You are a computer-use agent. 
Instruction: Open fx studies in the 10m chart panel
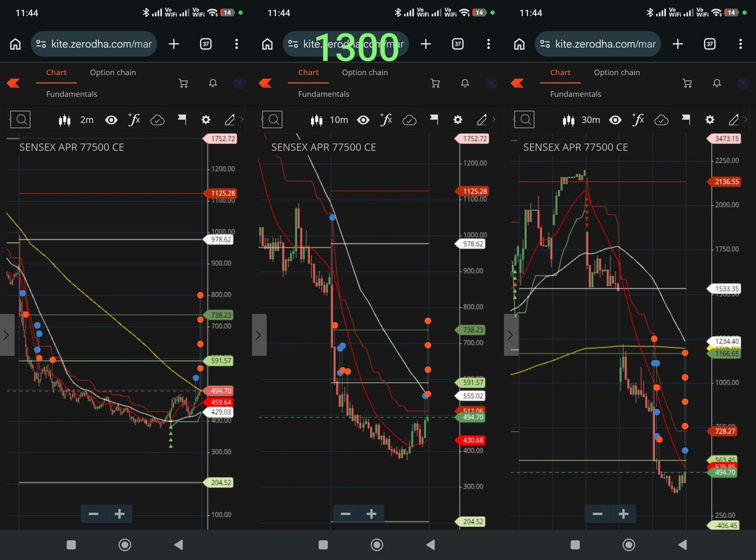(386, 120)
